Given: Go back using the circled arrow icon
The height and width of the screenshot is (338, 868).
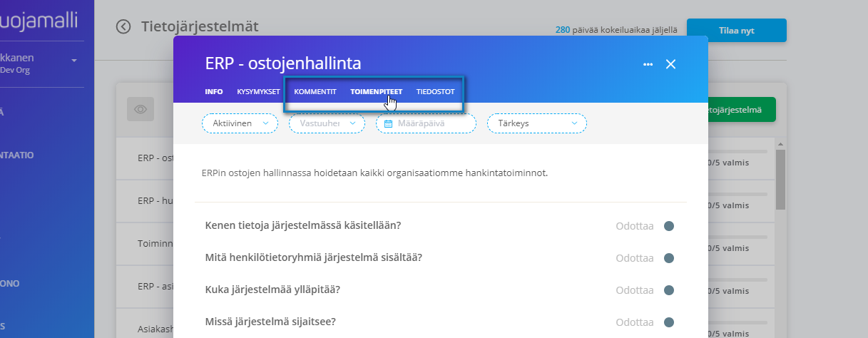Looking at the screenshot, I should pos(123,27).
